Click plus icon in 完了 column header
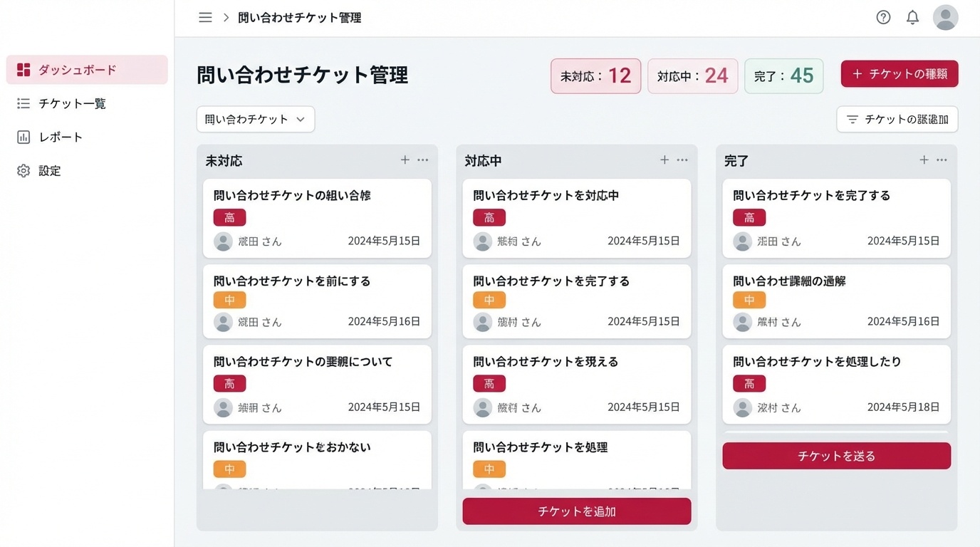 924,160
